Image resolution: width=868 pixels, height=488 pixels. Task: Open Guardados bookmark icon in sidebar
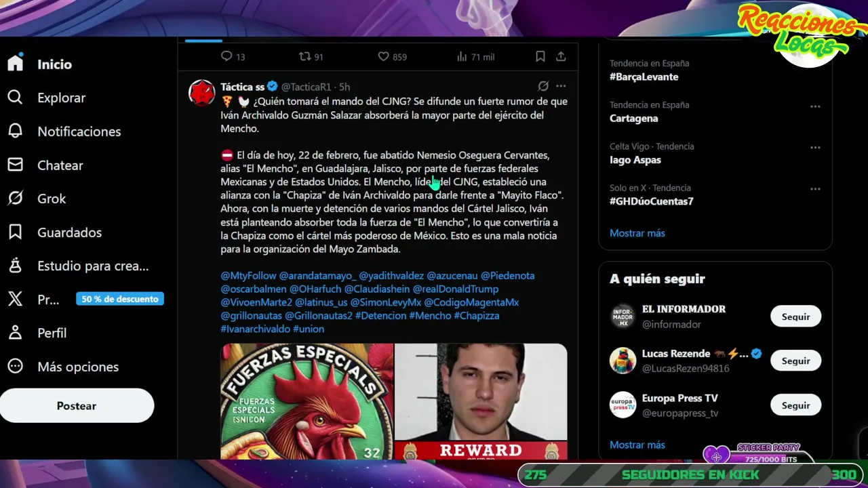pyautogui.click(x=16, y=232)
